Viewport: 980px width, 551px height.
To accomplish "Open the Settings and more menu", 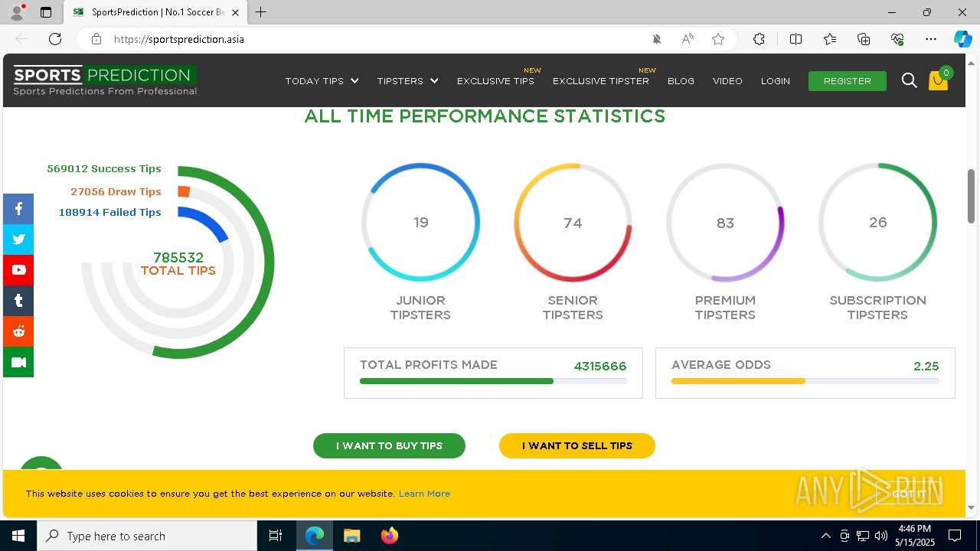I will pyautogui.click(x=931, y=39).
